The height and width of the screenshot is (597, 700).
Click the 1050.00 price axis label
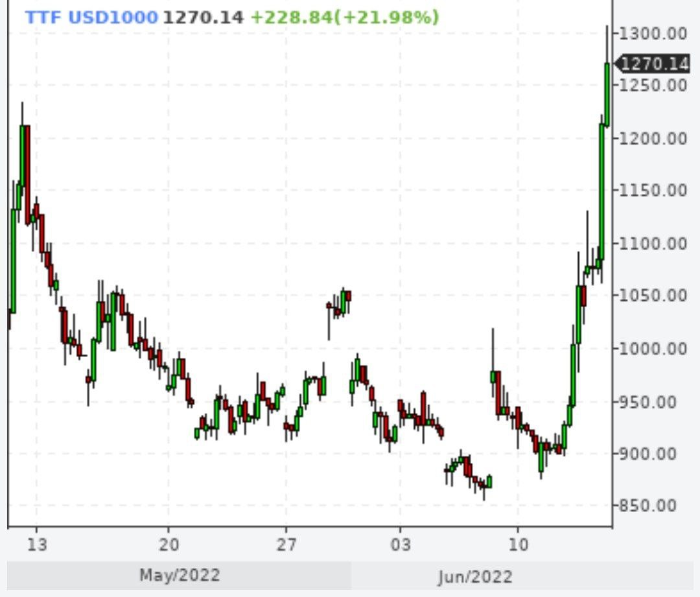[652, 296]
